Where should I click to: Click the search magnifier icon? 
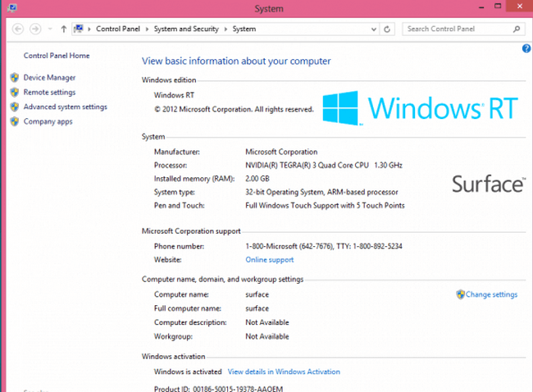tap(517, 29)
